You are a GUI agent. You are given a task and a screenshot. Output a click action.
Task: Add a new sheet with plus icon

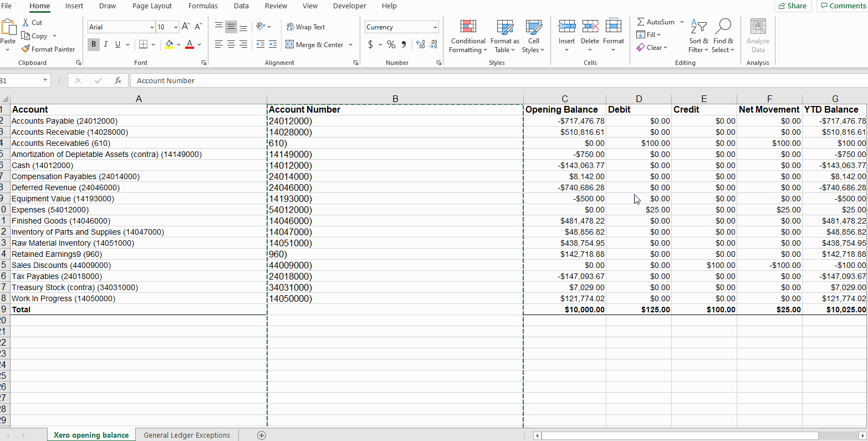pos(262,435)
